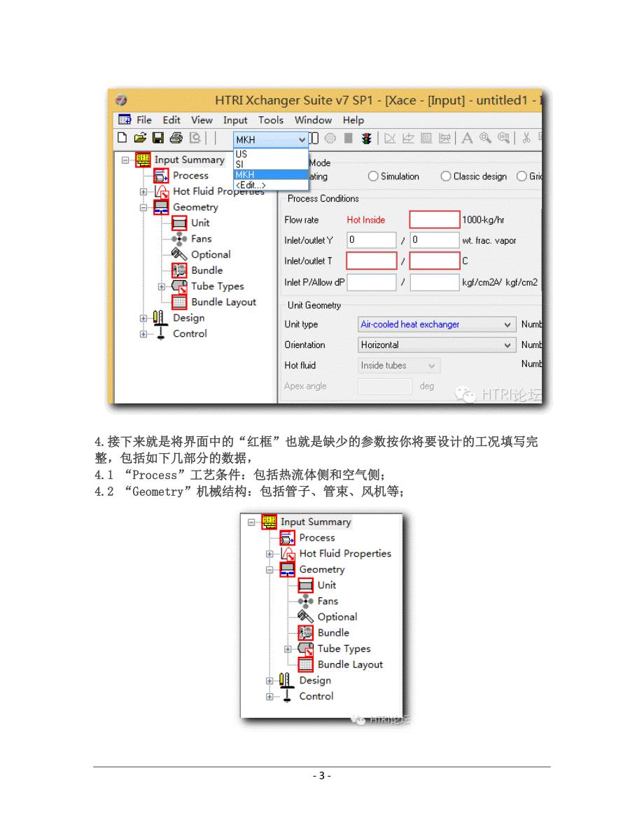Click the first Inlet/outlet T input field
Image resolution: width=644 pixels, height=834 pixels.
click(371, 261)
